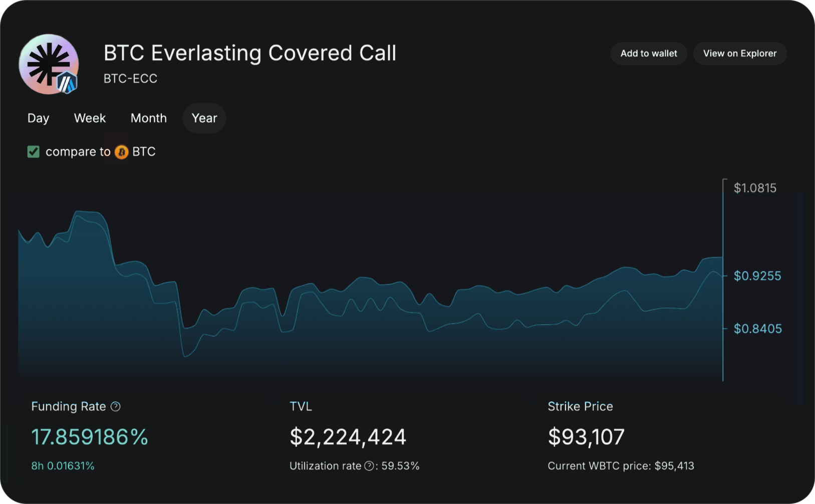Click the $93,107 strike price value
Screen dimensions: 815x504
click(x=586, y=437)
